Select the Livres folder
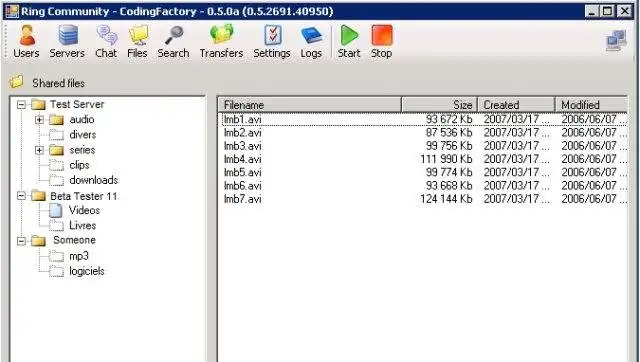This screenshot has width=640, height=362. click(82, 226)
